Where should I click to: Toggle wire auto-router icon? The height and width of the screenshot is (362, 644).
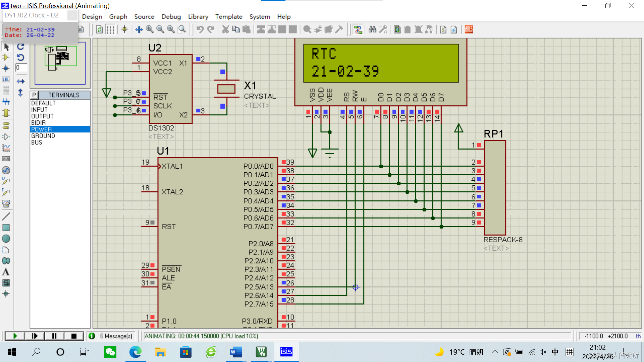(358, 29)
